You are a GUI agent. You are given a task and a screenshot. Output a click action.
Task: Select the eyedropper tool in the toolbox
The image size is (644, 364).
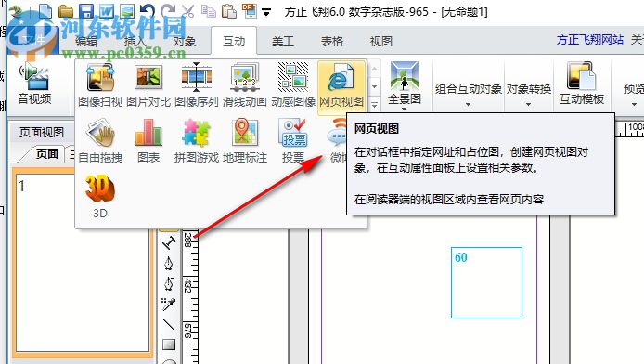tap(169, 304)
